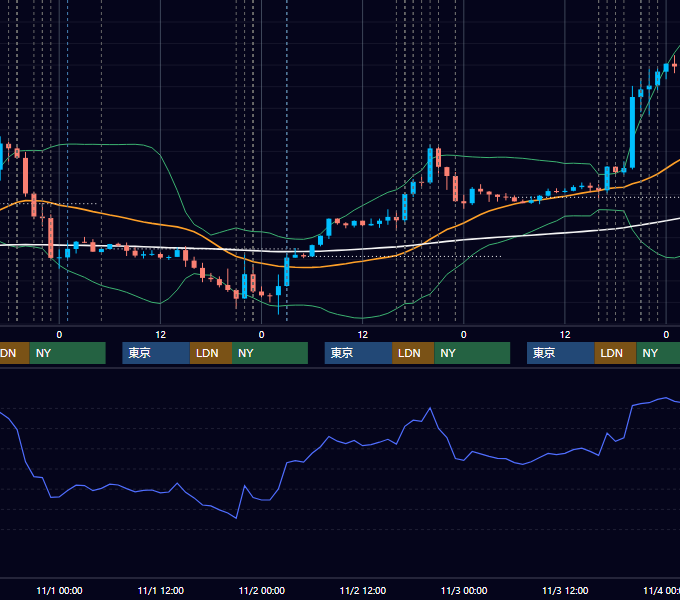Click hour label 12 above 11/3 12:00
The image size is (680, 600).
(x=565, y=335)
